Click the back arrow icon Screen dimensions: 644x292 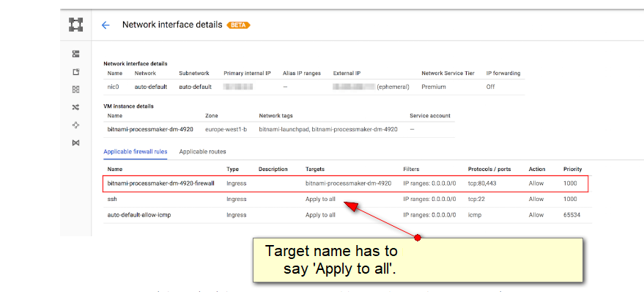pos(106,25)
